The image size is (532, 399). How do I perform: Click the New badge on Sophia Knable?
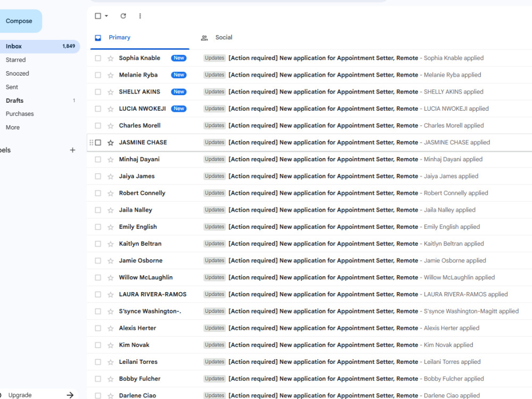click(179, 58)
